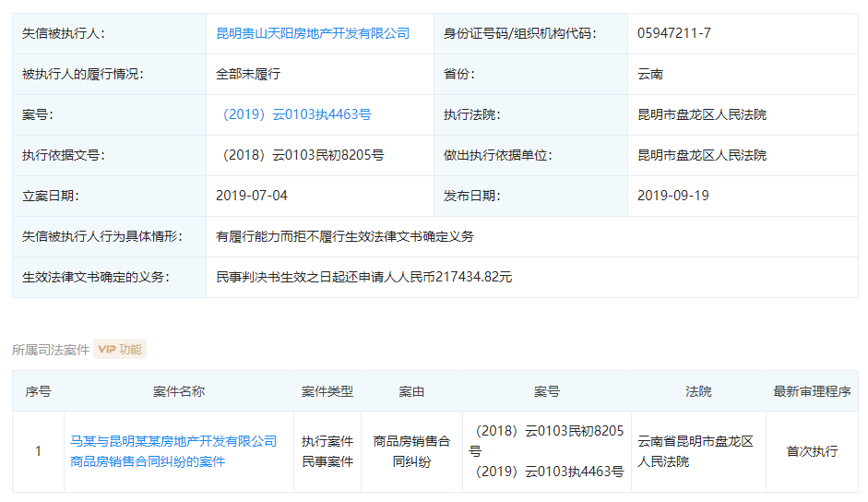Click the (2018)云0103民初8205号 execution basis number
This screenshot has width=868, height=502.
[x=300, y=155]
